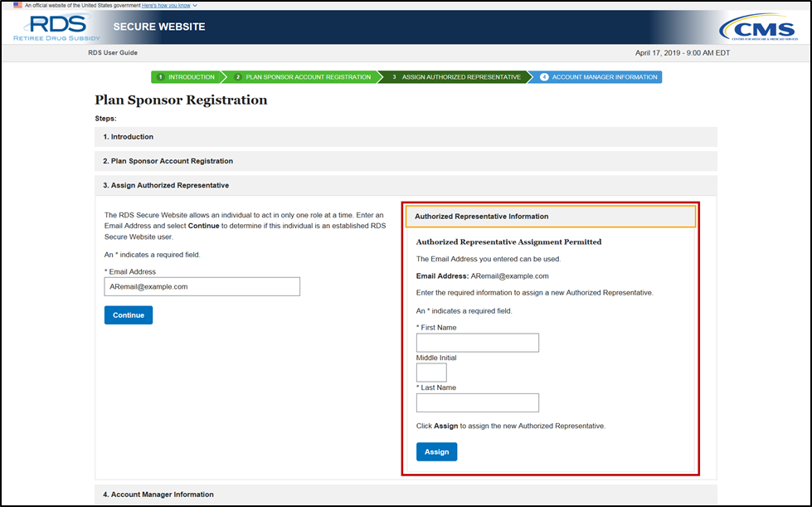Image resolution: width=812 pixels, height=507 pixels.
Task: Select Plan Sponsor Account Registration progress step
Action: [303, 77]
